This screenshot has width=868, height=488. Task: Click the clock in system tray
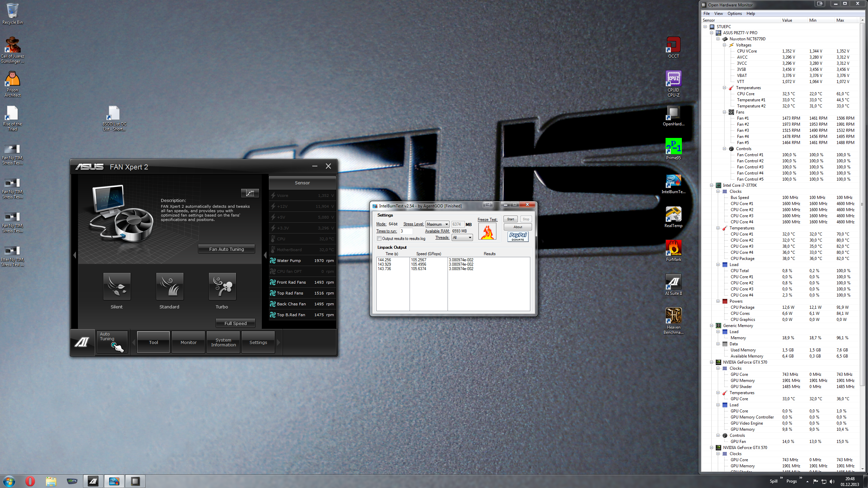click(850, 482)
